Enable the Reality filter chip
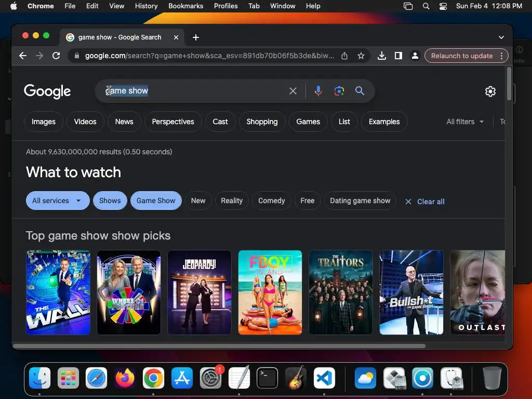Viewport: 532px width, 399px height. point(232,201)
